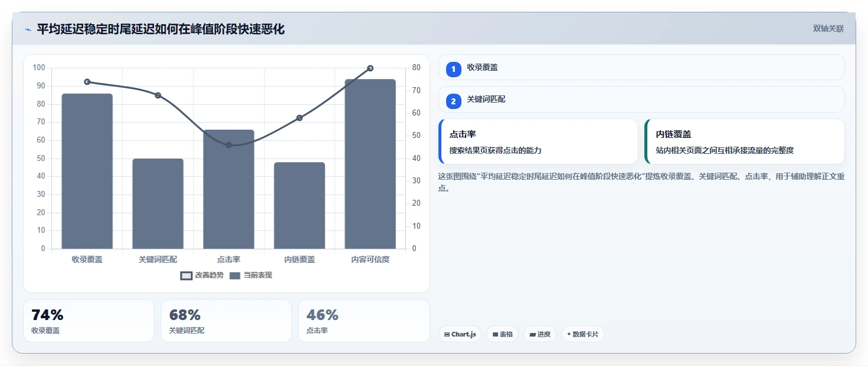
Task: Select the 收录覆盖 list item
Action: 641,67
